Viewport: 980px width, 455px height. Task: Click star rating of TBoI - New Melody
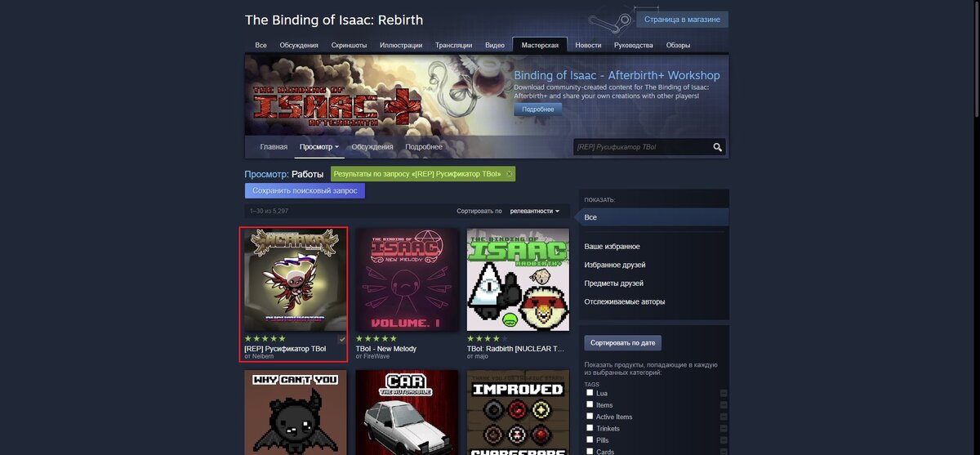(376, 338)
